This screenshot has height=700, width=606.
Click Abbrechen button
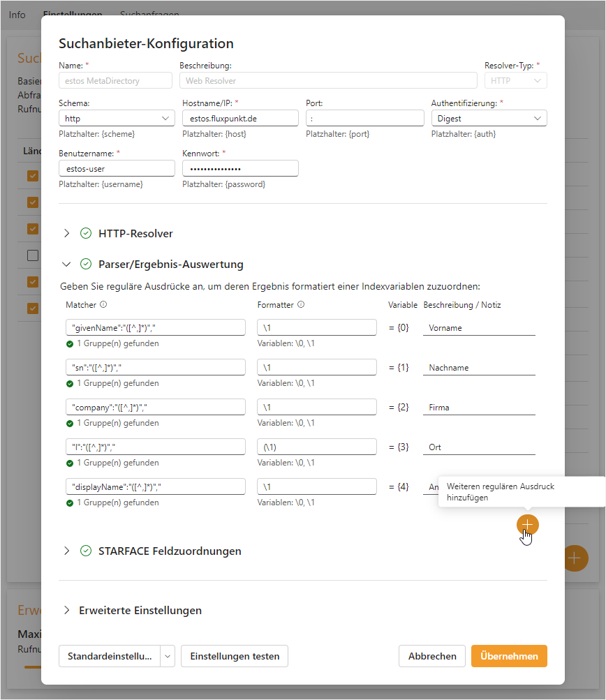coord(432,656)
